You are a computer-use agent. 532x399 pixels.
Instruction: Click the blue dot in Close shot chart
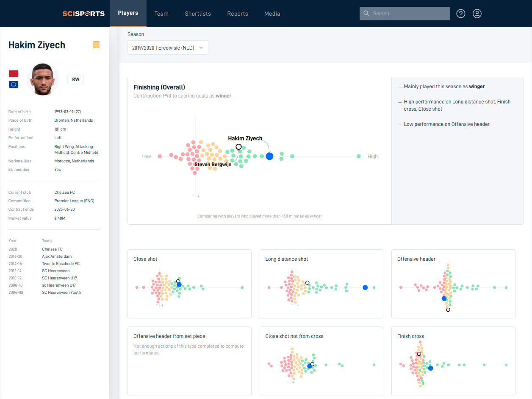click(x=179, y=285)
